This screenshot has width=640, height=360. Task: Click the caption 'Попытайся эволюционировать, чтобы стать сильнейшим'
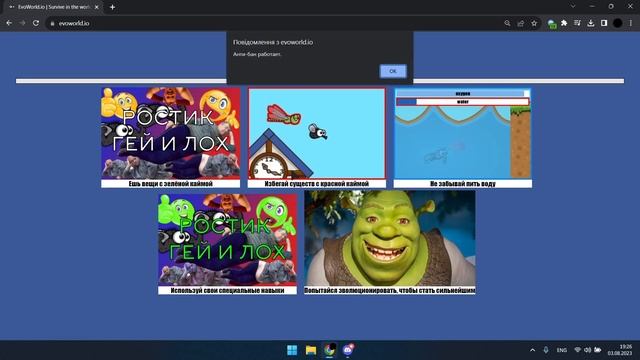[390, 290]
